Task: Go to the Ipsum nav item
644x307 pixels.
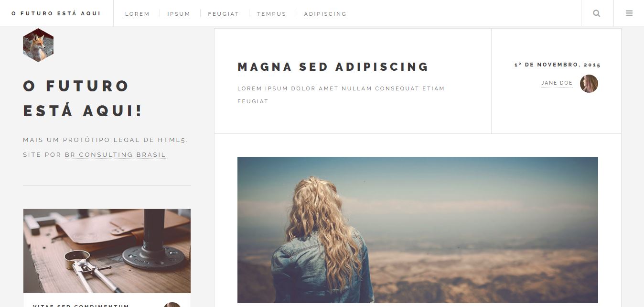Action: point(179,14)
